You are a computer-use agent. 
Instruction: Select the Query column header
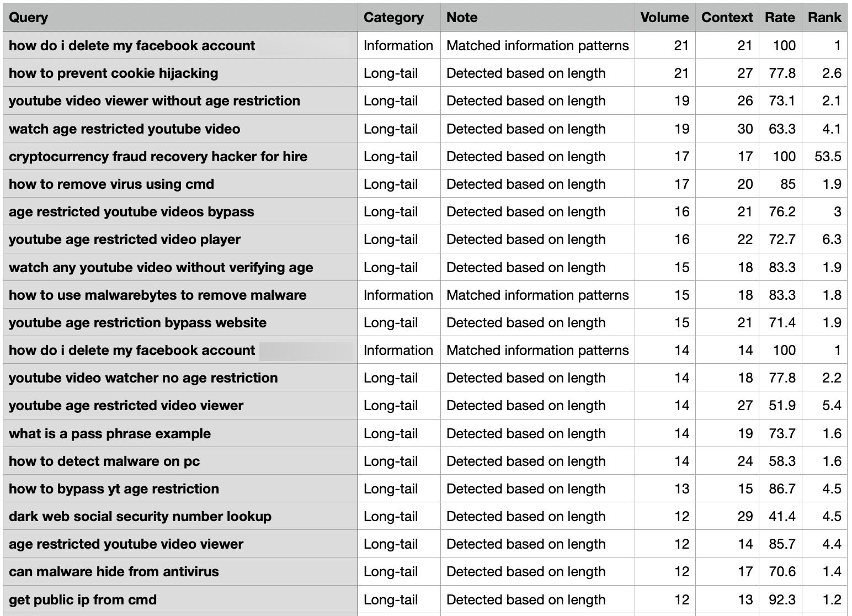tap(180, 17)
